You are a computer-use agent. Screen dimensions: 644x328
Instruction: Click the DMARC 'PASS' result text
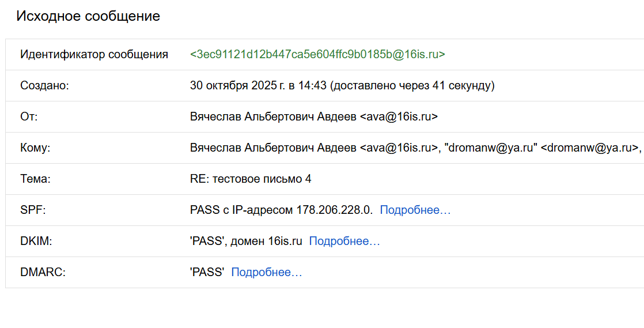coord(207,272)
